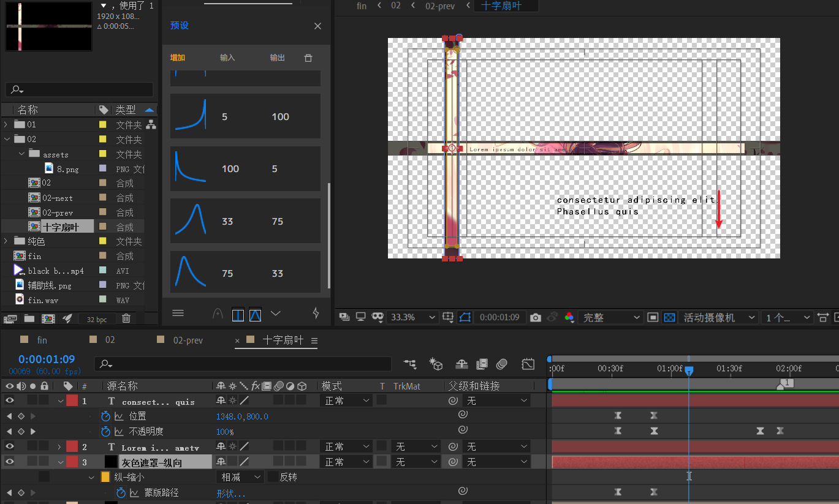This screenshot has height=504, width=839.
Task: Open project settings rocket icon
Action: pyautogui.click(x=68, y=318)
